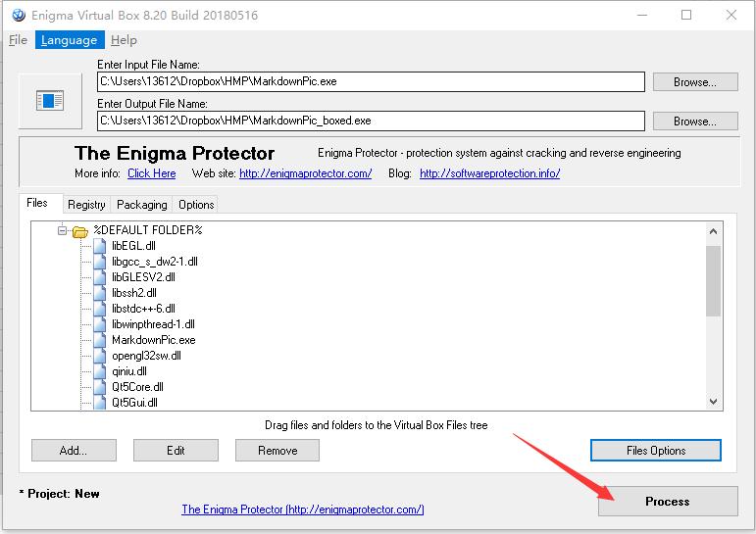Open the Click Here more info link

pyautogui.click(x=152, y=173)
